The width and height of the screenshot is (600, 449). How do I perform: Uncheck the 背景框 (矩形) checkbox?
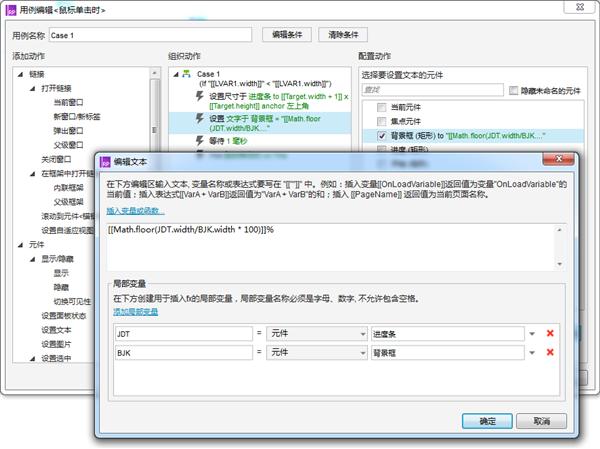point(382,135)
